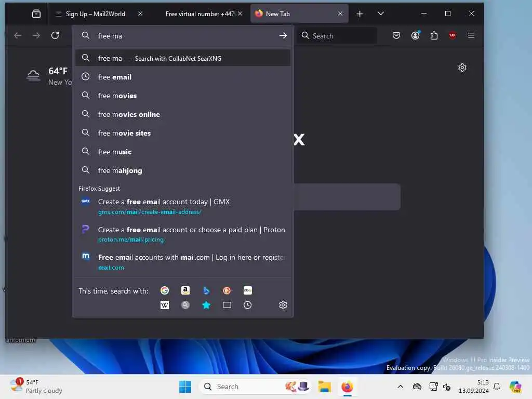The width and height of the screenshot is (532, 399).
Task: Open the Pocket save icon
Action: [x=396, y=35]
